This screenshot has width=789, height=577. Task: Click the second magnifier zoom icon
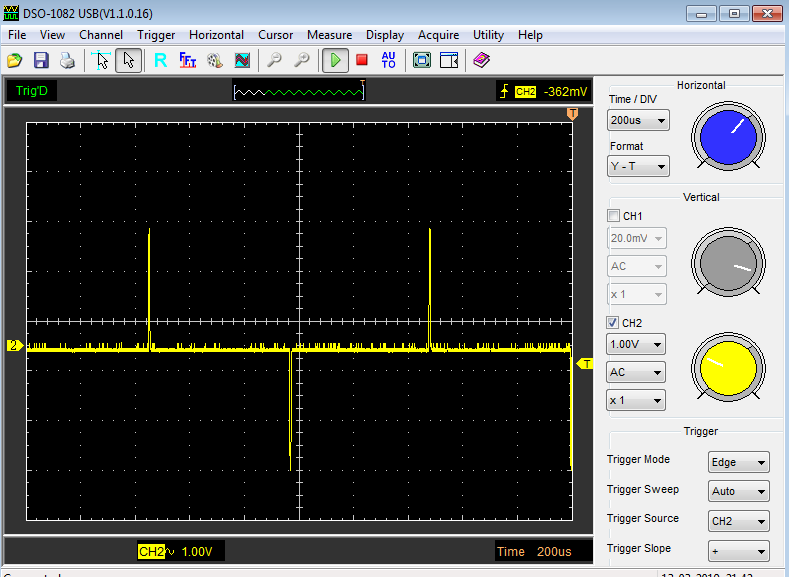(x=301, y=60)
